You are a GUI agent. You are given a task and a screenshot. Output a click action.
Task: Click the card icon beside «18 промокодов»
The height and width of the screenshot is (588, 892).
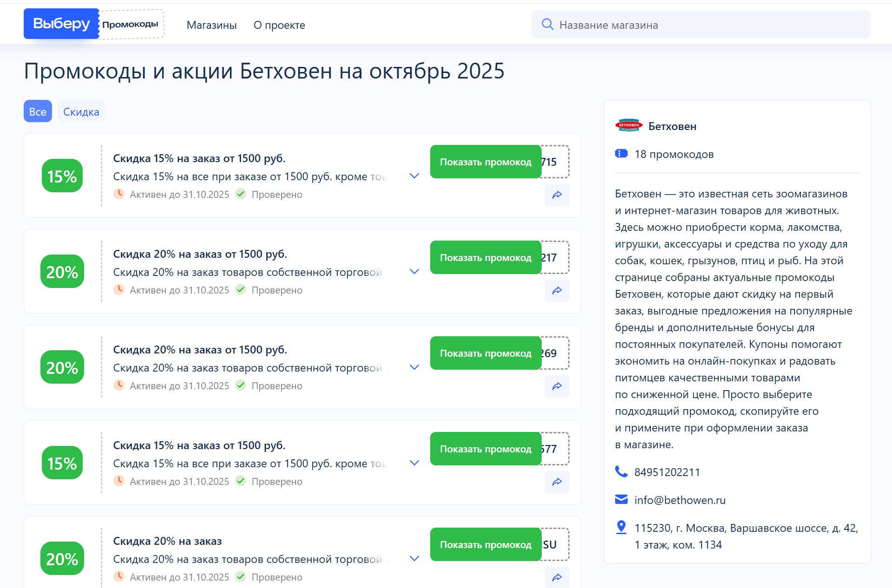621,153
